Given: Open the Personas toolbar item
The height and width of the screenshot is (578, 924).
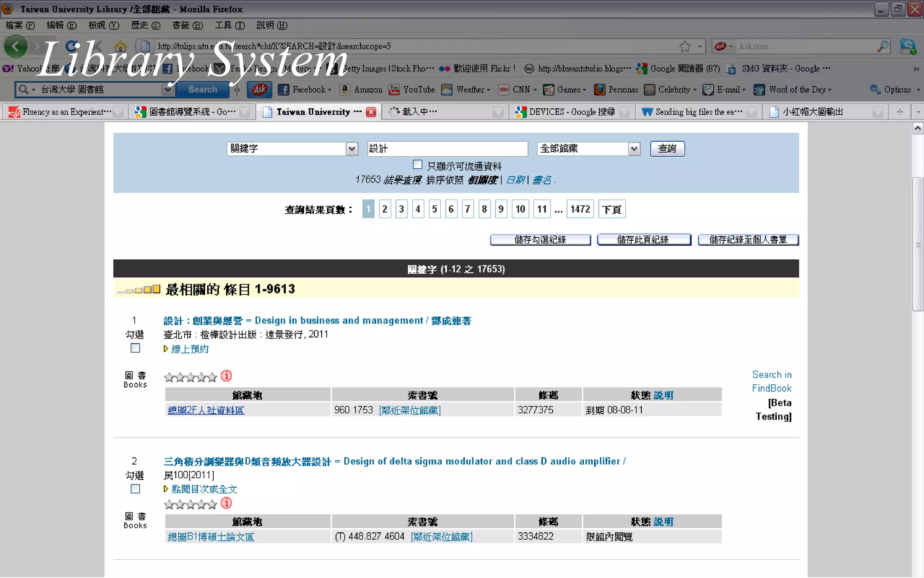Looking at the screenshot, I should [x=616, y=89].
